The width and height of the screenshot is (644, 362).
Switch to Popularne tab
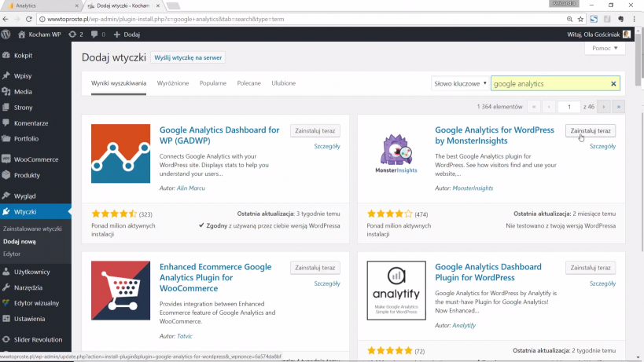(x=213, y=83)
